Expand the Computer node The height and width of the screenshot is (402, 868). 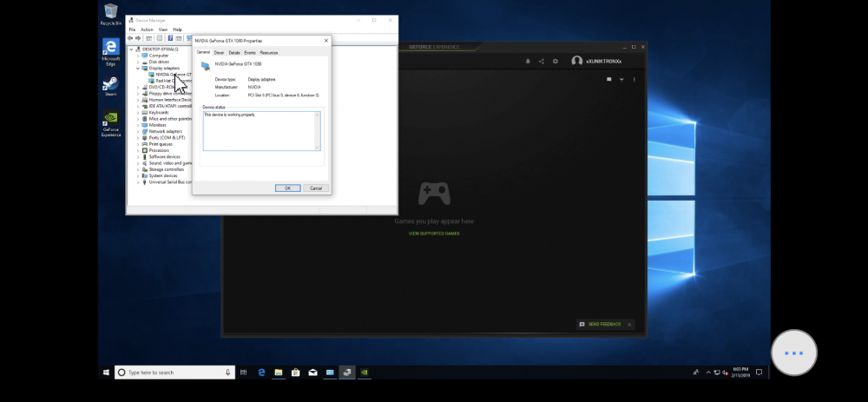[x=138, y=56]
